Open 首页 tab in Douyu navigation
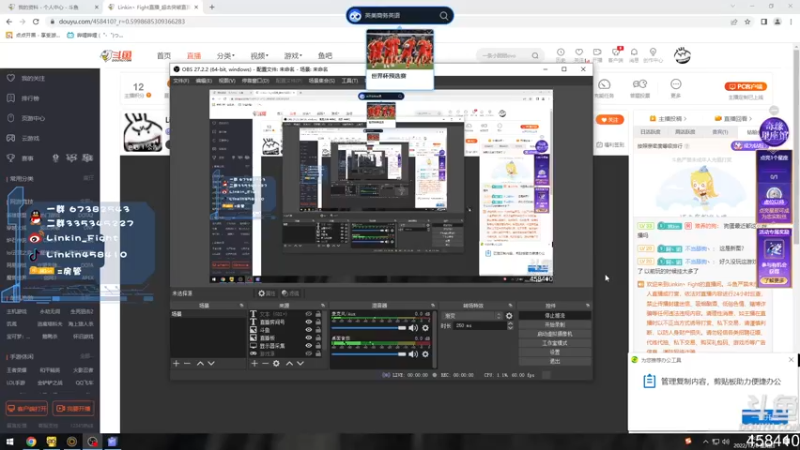The width and height of the screenshot is (800, 450). pyautogui.click(x=164, y=56)
